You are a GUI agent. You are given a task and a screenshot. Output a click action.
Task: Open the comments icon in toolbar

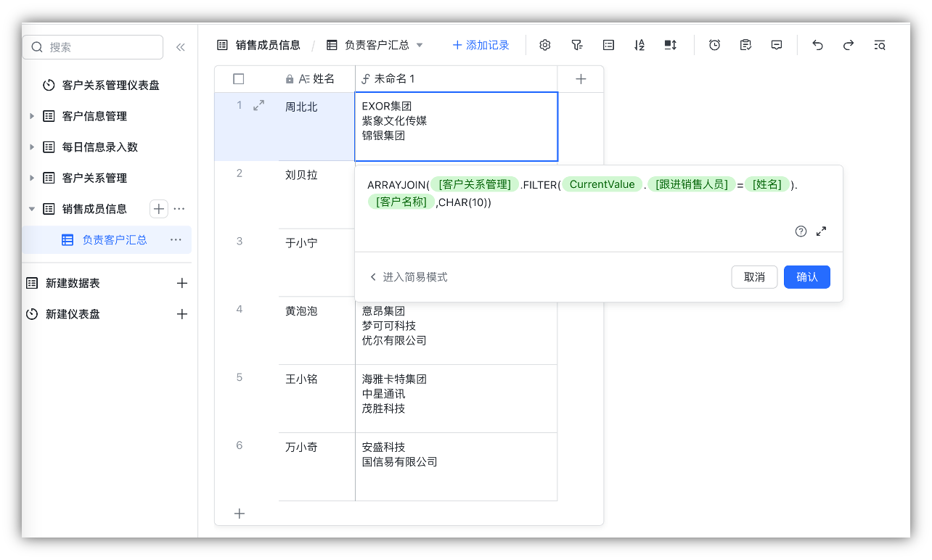click(777, 45)
